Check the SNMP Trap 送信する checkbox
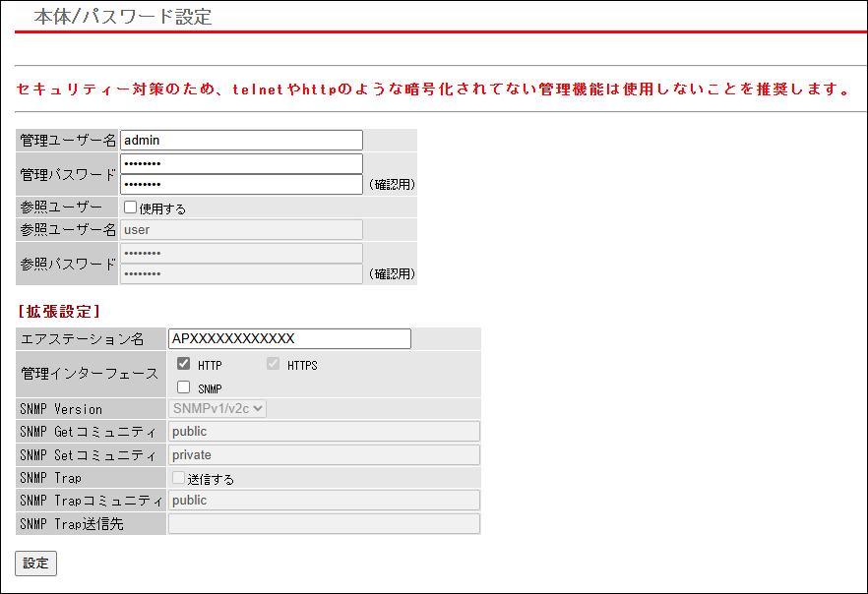The width and height of the screenshot is (868, 594). [178, 477]
